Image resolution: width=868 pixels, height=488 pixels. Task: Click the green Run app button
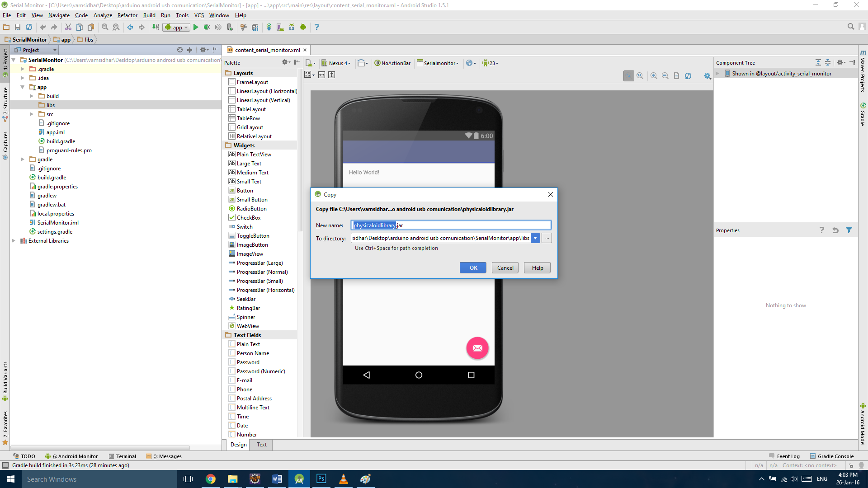[196, 27]
